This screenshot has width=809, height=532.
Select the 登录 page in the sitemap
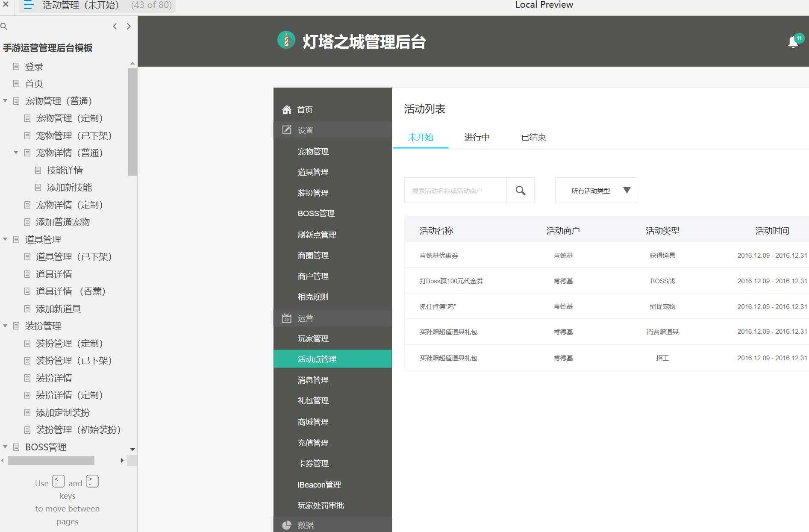[34, 66]
